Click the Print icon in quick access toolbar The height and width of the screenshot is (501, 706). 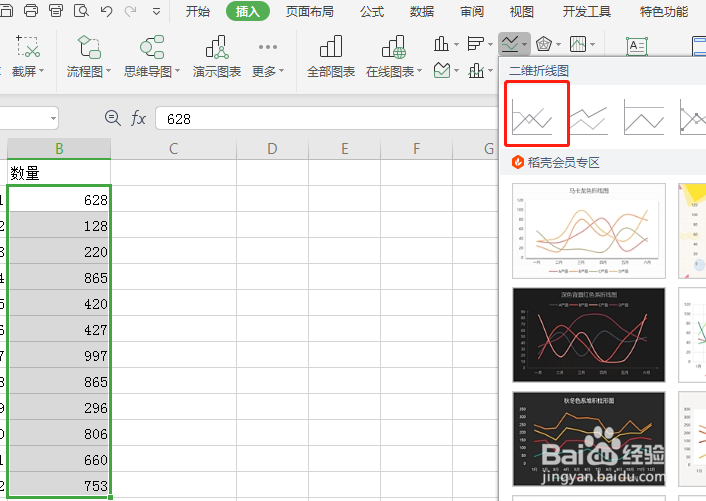coord(31,10)
